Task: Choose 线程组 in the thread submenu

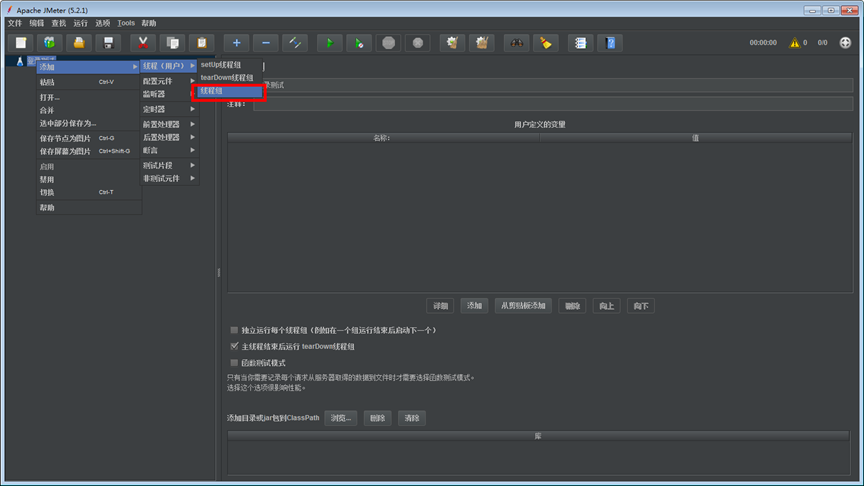Action: tap(229, 91)
